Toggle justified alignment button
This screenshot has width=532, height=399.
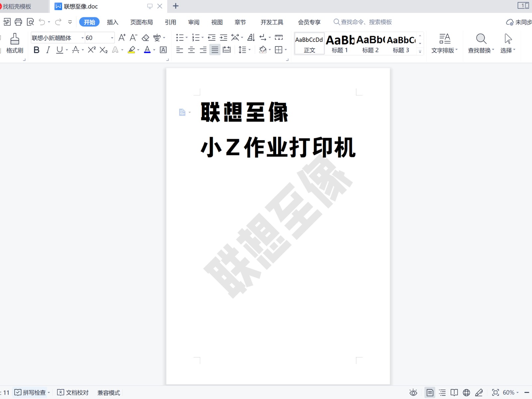click(215, 50)
